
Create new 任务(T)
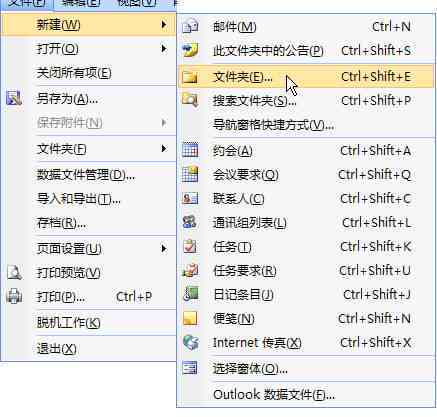(x=306, y=247)
